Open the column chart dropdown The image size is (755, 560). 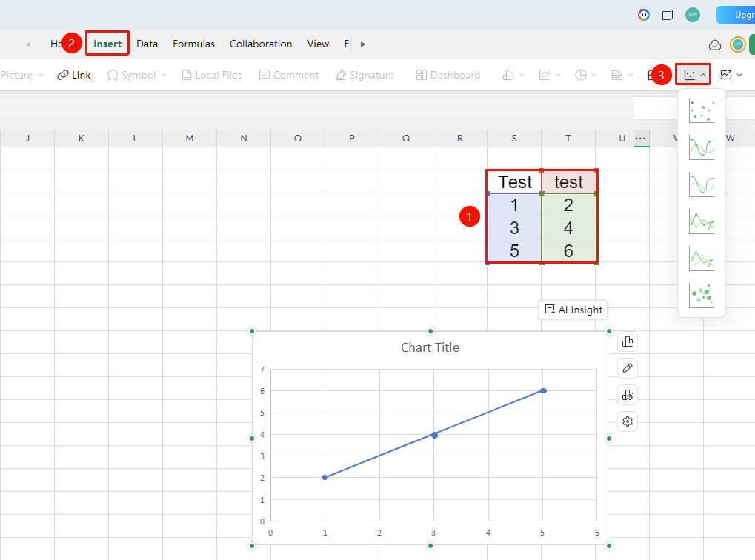[513, 75]
